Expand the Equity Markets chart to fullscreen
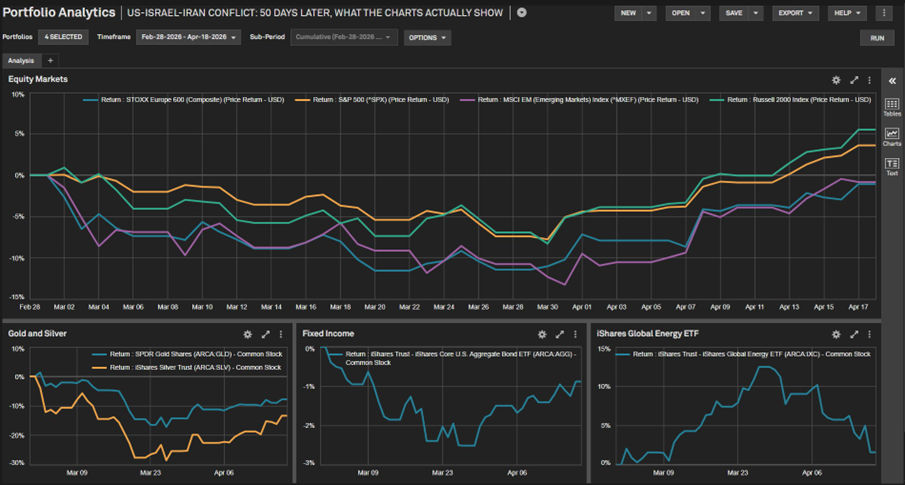Screen dimensions: 905x485 click(854, 80)
